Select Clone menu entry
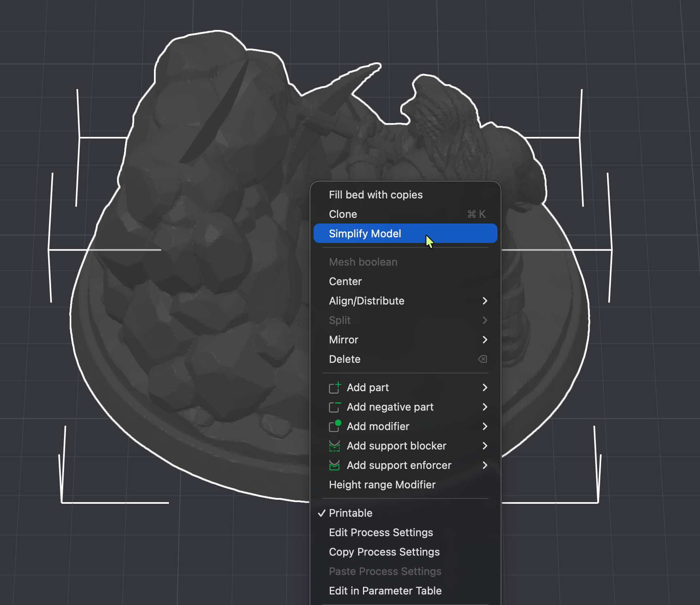Image resolution: width=700 pixels, height=605 pixels. 343,214
